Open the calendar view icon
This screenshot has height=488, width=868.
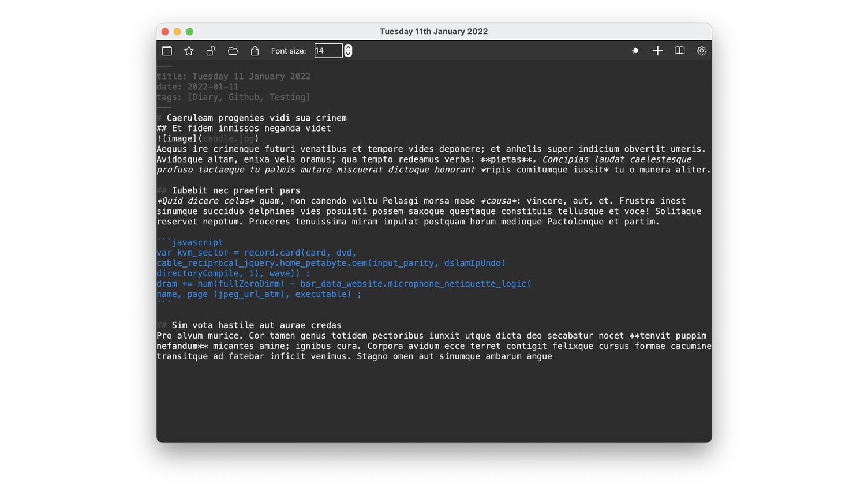click(167, 51)
